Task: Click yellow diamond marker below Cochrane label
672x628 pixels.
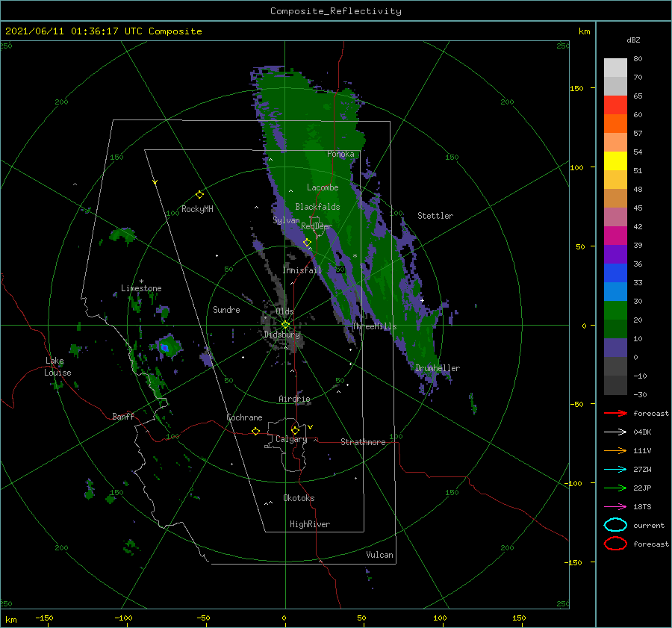Action: [x=255, y=431]
